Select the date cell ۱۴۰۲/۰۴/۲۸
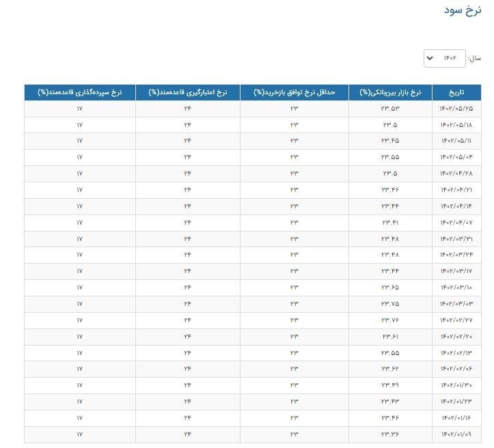The image size is (494, 448). [x=456, y=173]
